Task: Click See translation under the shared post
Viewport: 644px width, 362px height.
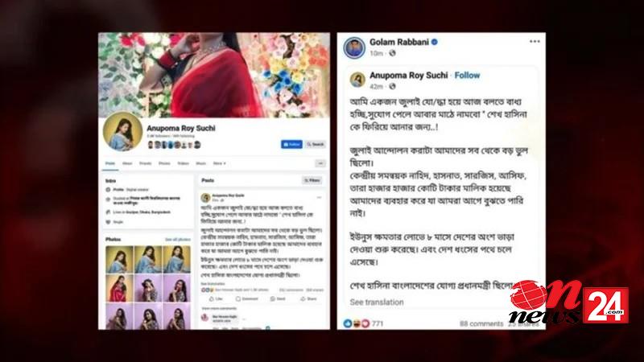Action: pos(377,302)
